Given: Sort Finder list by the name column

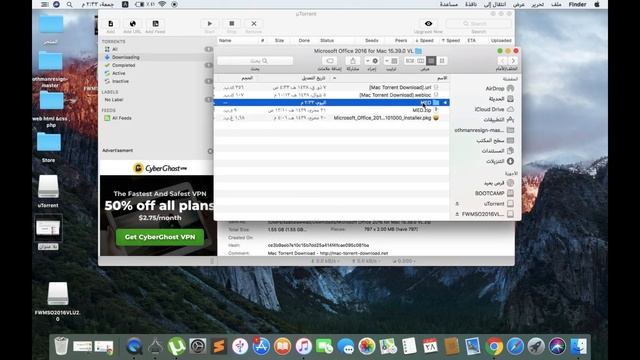Looking at the screenshot, I should pyautogui.click(x=442, y=78).
